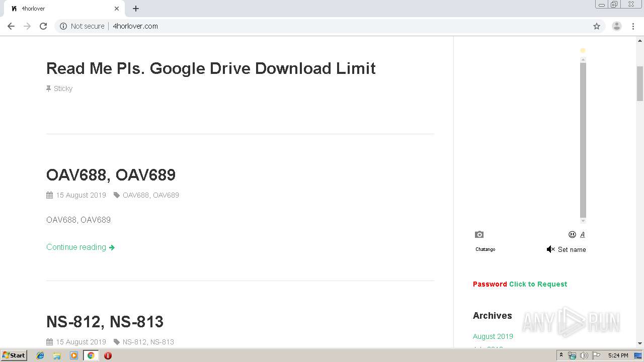View site information Not secure icon

63,26
